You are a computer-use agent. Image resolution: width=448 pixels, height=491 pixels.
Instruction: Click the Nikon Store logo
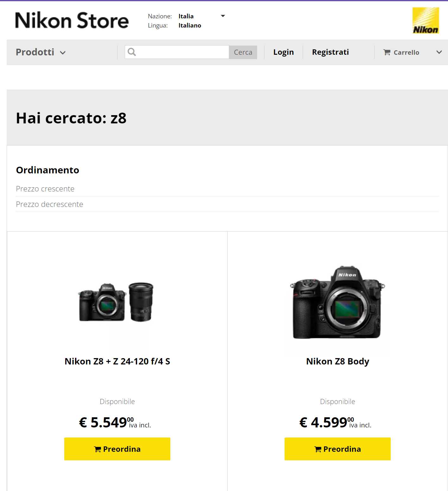pyautogui.click(x=72, y=20)
